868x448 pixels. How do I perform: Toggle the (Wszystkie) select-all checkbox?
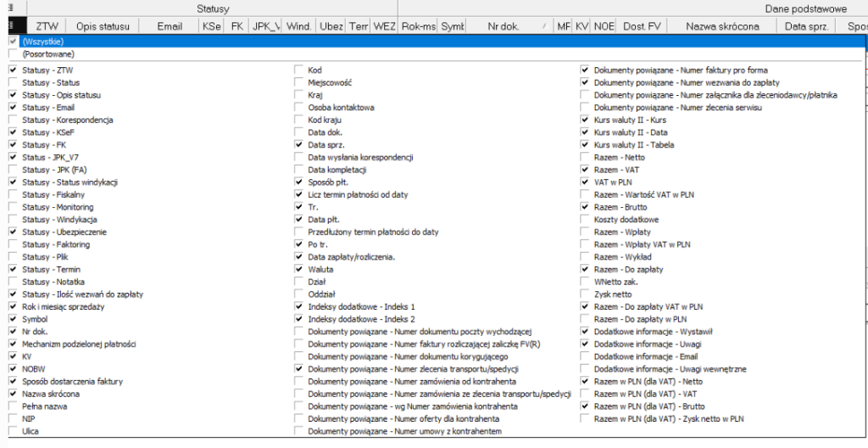[x=12, y=41]
